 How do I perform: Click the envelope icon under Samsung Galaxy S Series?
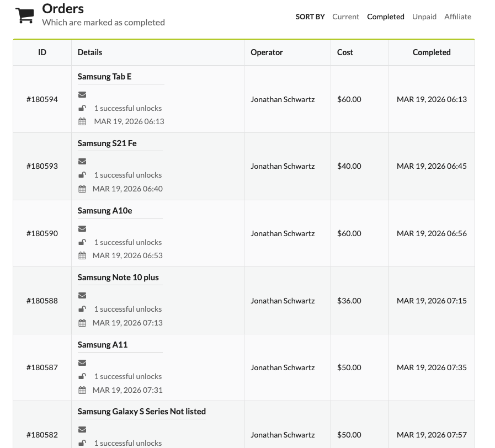[82, 429]
